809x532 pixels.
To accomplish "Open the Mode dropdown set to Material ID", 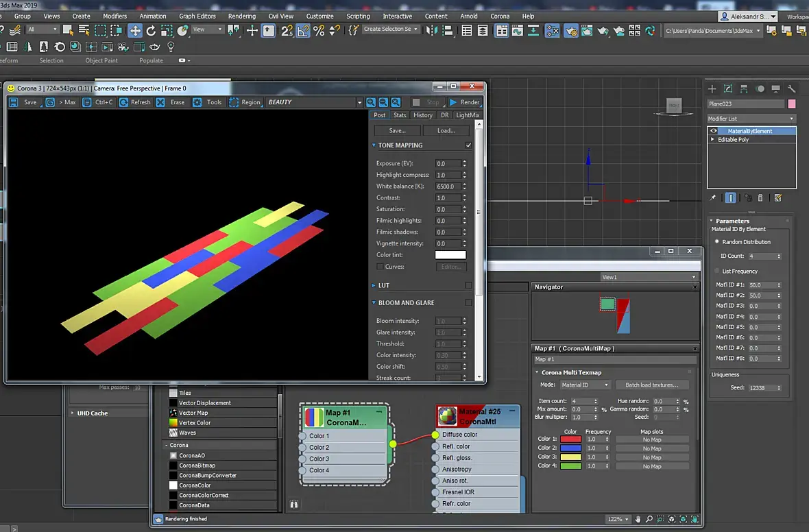I will pyautogui.click(x=585, y=385).
